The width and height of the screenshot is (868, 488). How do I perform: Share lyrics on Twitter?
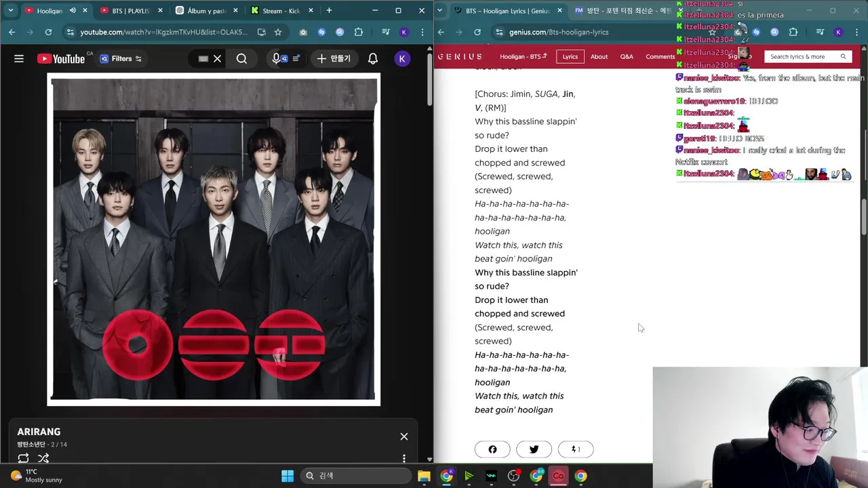pos(534,449)
